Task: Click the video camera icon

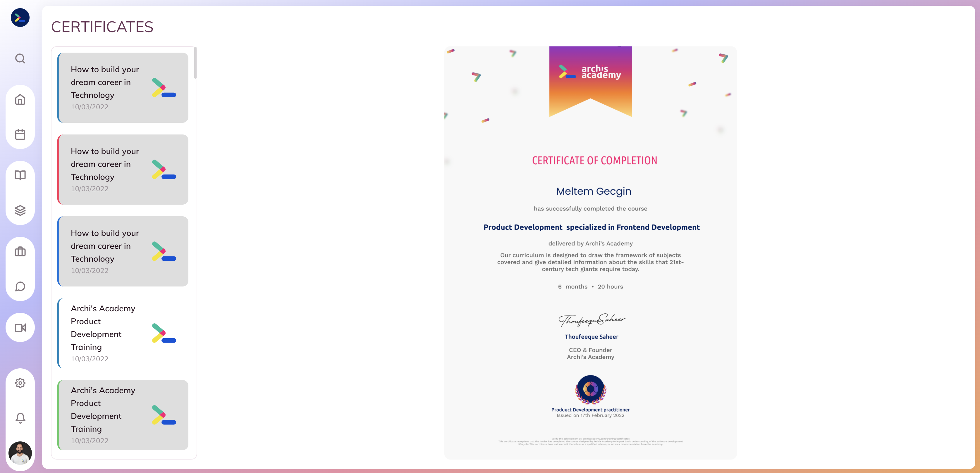Action: [20, 327]
